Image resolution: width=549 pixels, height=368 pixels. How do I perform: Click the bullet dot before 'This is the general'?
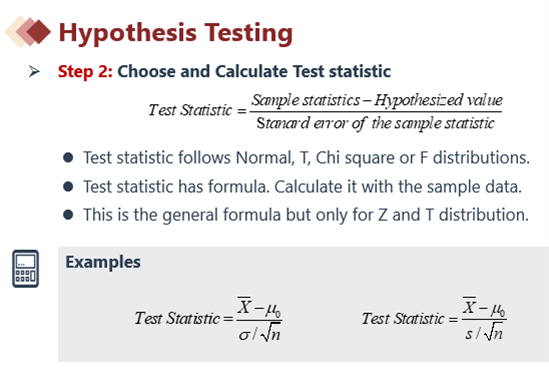pos(68,215)
